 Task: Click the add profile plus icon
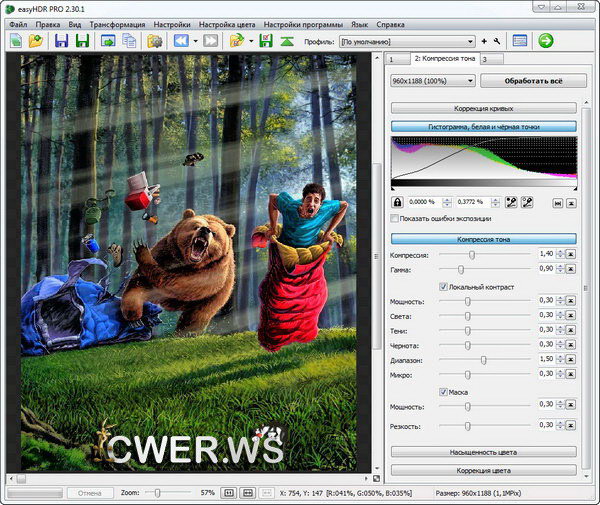point(484,42)
